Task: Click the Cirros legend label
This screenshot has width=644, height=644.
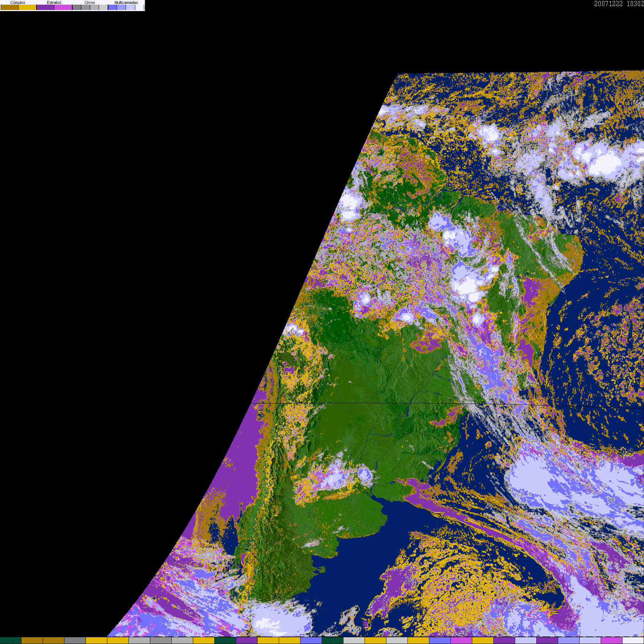Action: [90, 3]
